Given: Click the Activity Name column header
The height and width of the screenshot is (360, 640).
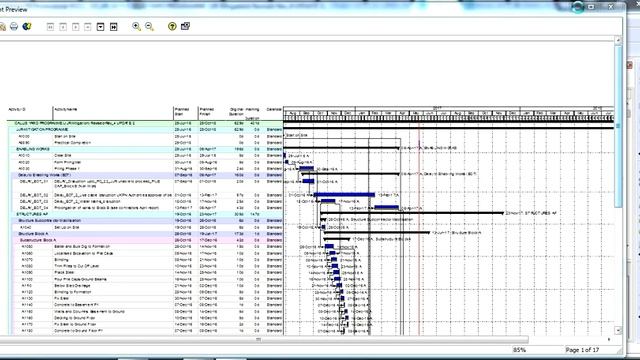Looking at the screenshot, I should pos(66,109).
